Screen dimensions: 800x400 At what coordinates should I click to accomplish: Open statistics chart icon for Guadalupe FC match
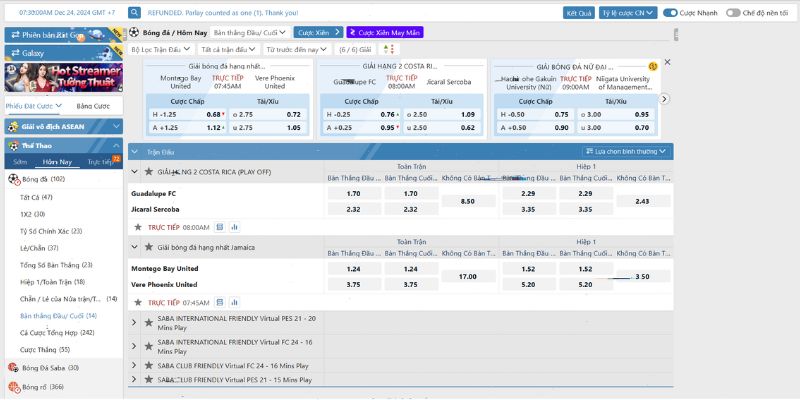coord(234,227)
